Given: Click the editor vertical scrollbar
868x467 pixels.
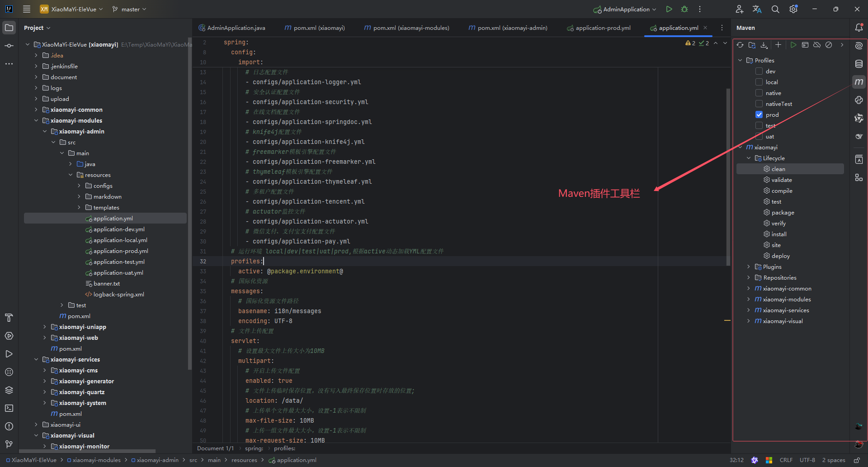Looking at the screenshot, I should [728, 176].
